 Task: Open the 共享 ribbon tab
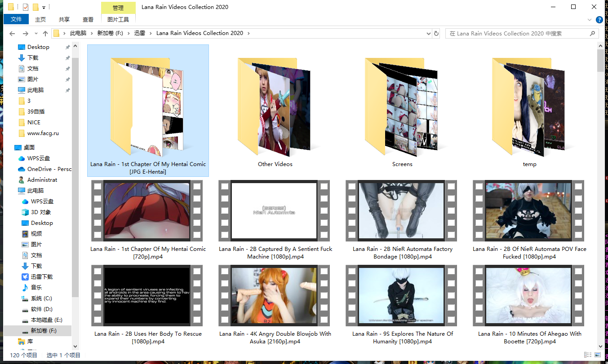pos(64,19)
